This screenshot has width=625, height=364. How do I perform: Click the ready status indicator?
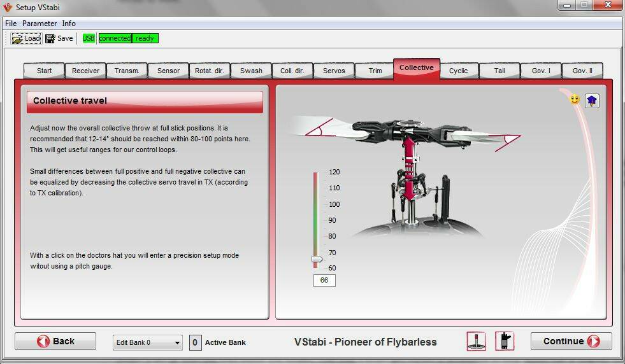pyautogui.click(x=145, y=38)
